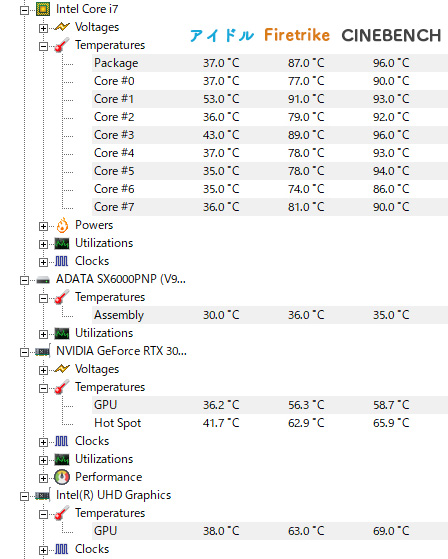448x559 pixels.
Task: Click the NVIDIA GeForce RTX graphics card icon
Action: click(x=43, y=352)
